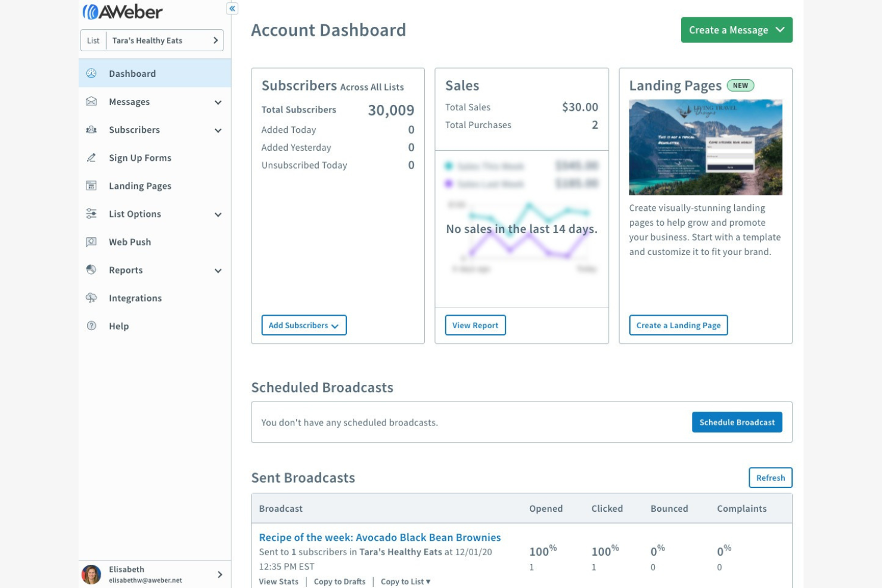Screen dimensions: 882x588
Task: Collapse the sidebar with the double-chevron button
Action: click(232, 8)
